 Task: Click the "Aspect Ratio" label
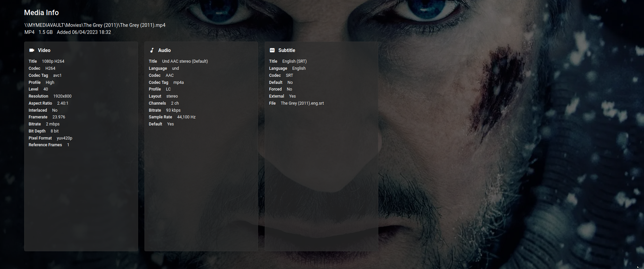click(40, 103)
